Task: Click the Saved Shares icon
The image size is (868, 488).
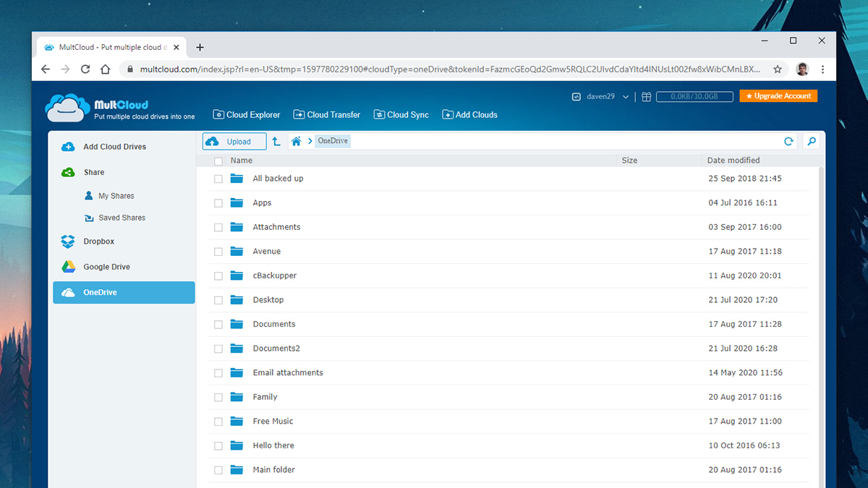Action: 89,218
